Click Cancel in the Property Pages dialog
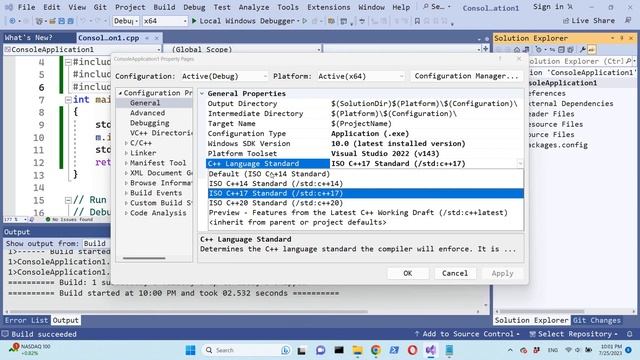The height and width of the screenshot is (360, 640). [455, 273]
